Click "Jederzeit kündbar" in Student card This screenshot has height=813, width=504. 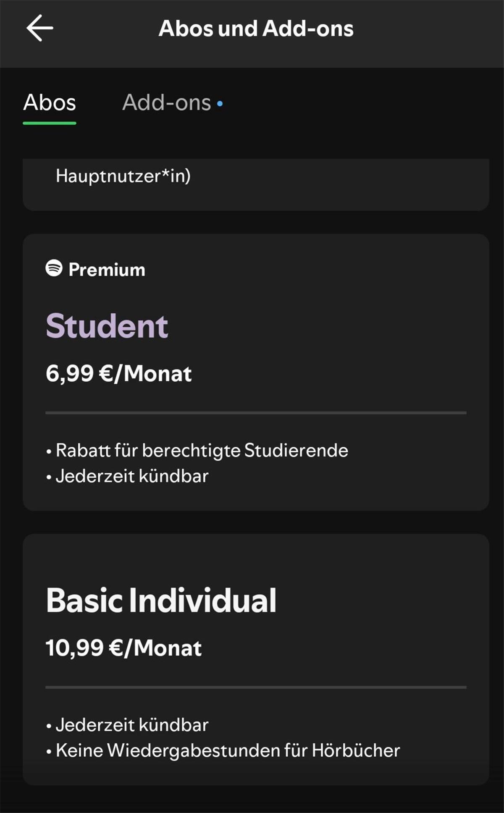point(132,476)
